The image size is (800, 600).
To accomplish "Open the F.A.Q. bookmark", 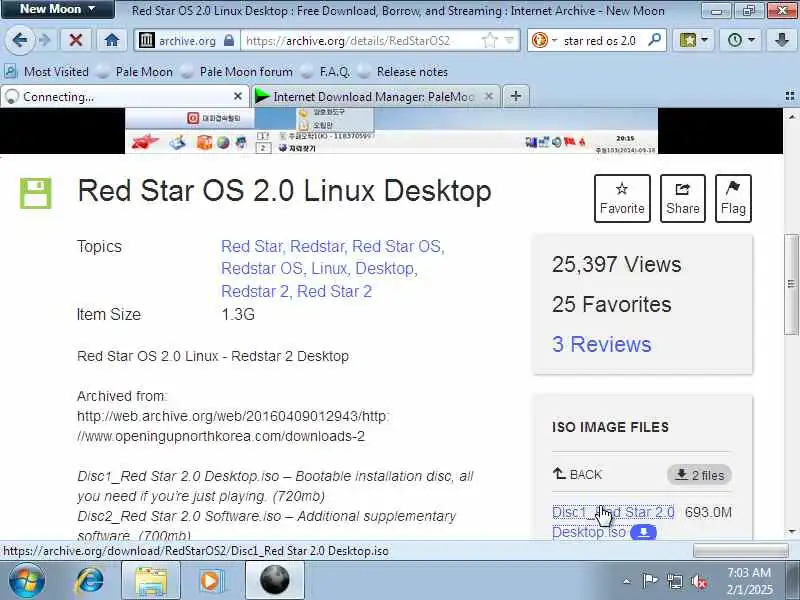I will (326, 71).
